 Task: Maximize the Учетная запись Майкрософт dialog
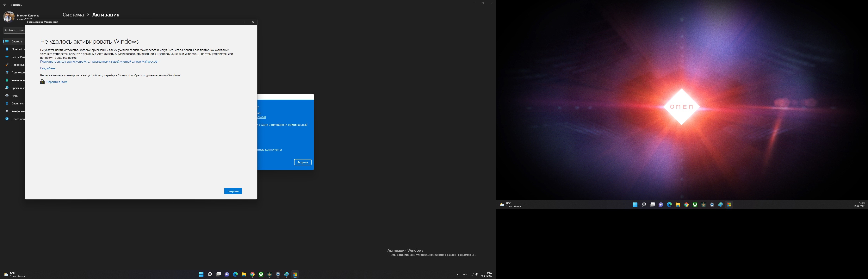tap(244, 22)
